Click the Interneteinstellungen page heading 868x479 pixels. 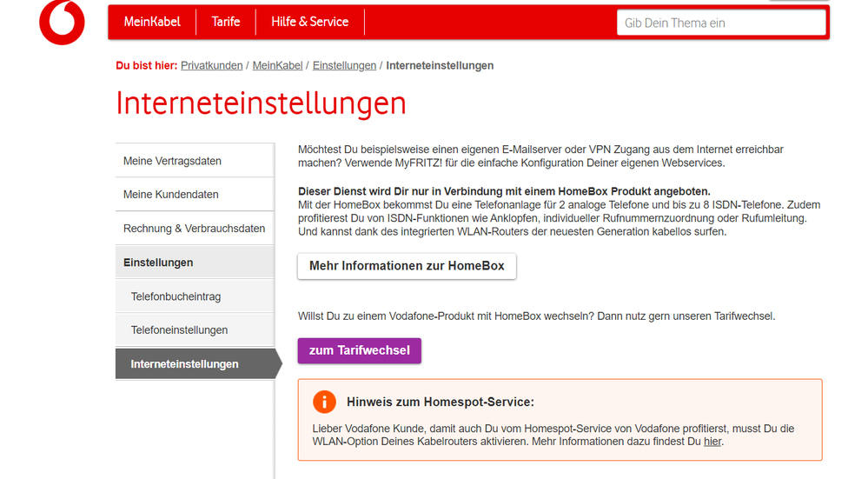click(261, 103)
